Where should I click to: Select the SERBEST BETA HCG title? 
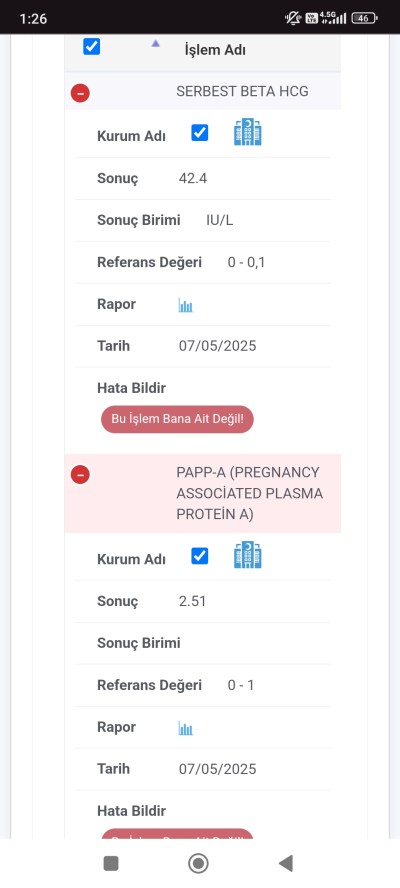(242, 91)
